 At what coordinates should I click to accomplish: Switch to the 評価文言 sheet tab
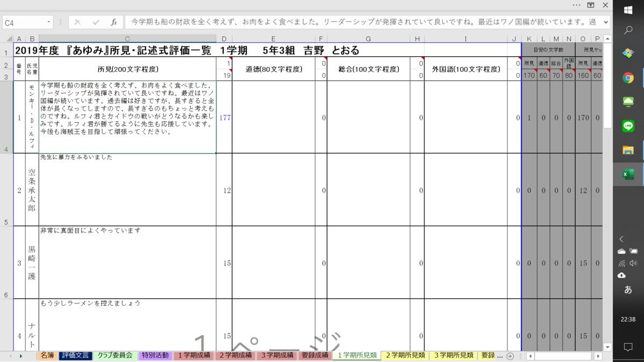coord(76,356)
